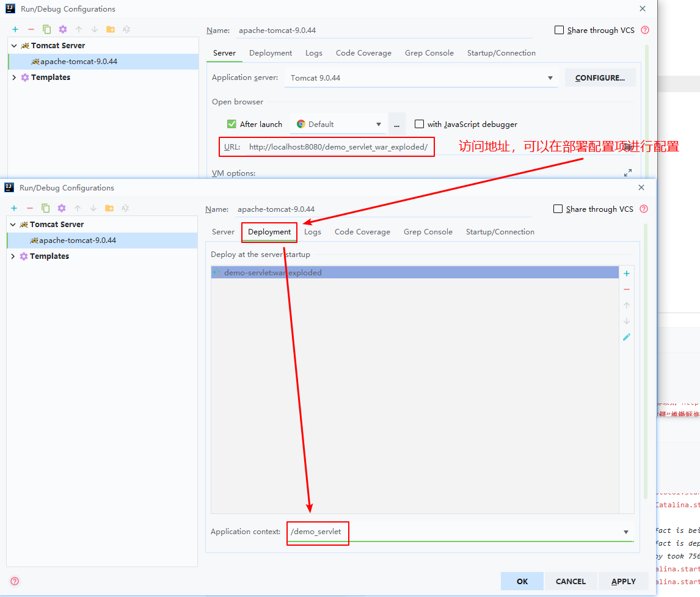Click Move Up arrow in back dialog toolbar
Viewport: 700px width, 597px height.
tap(79, 29)
